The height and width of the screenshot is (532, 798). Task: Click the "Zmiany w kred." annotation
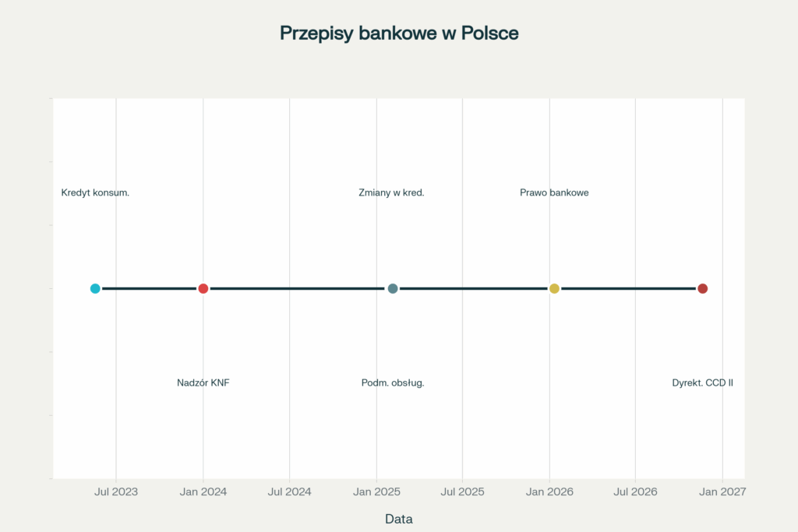391,193
